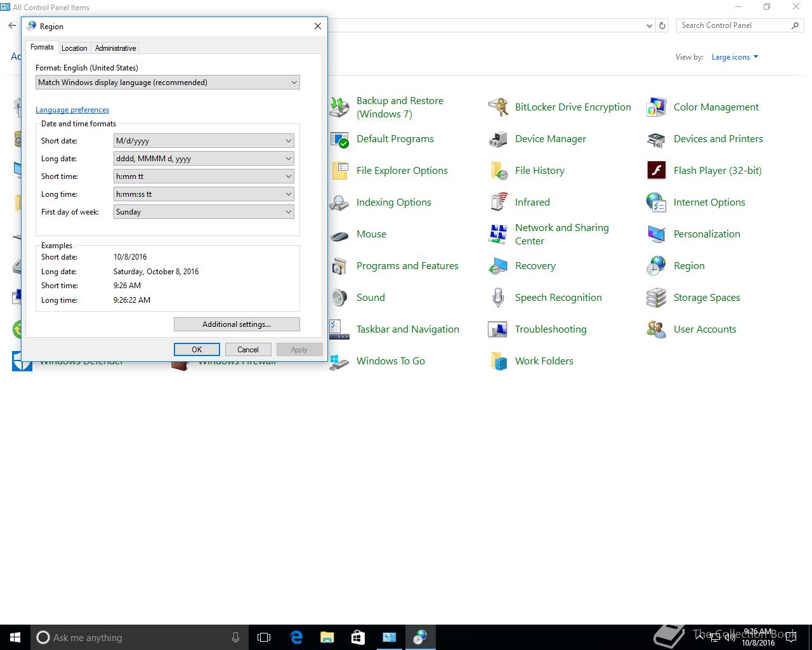Open the Windows Store taskbar icon
Screen dimensions: 812x650
click(358, 637)
